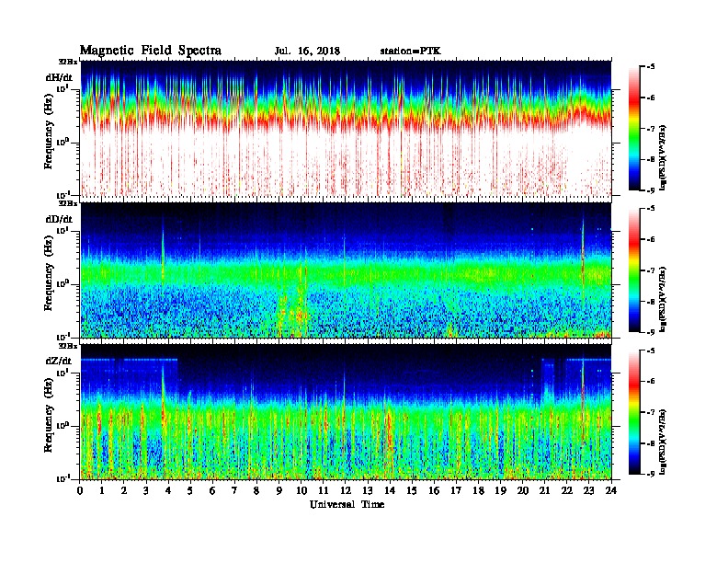The width and height of the screenshot is (728, 563).
Task: Click the 'Magnetic Field Spectra' title
Action: tap(151, 51)
